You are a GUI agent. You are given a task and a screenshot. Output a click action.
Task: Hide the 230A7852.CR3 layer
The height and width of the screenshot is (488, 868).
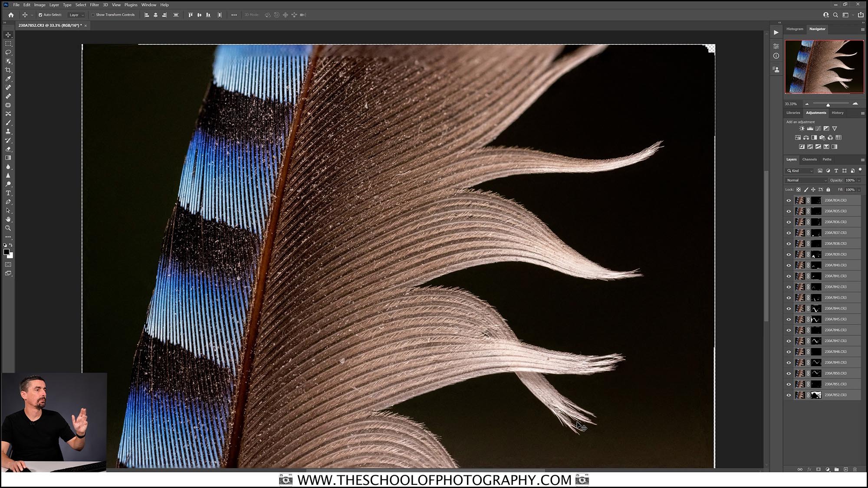pyautogui.click(x=789, y=395)
